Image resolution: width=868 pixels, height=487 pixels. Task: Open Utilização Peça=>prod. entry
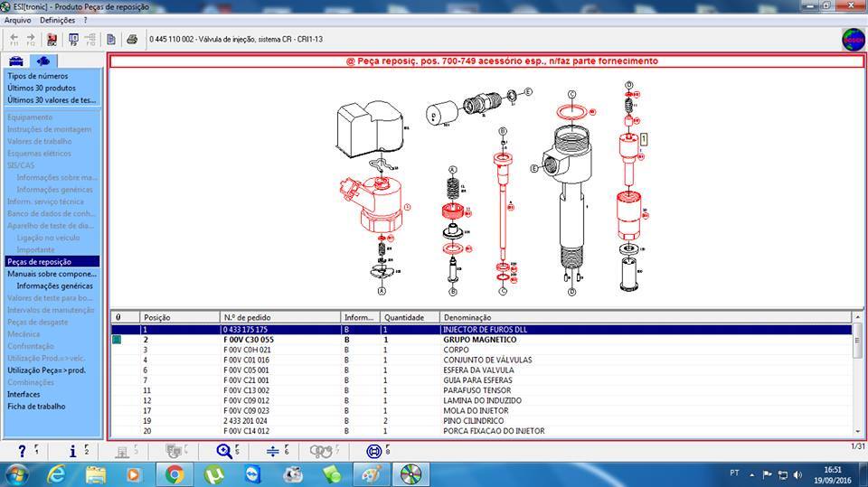click(x=46, y=370)
